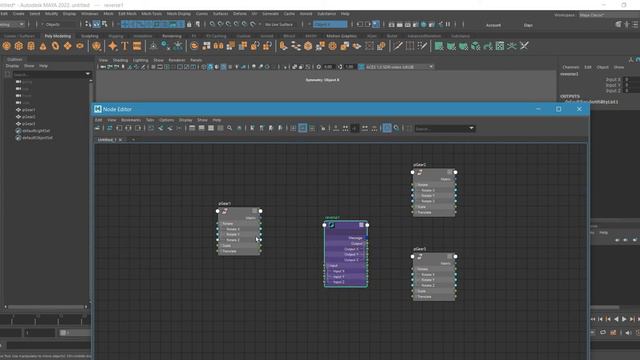
Task: Open Bookmarks menu in Node Editor
Action: [x=131, y=120]
